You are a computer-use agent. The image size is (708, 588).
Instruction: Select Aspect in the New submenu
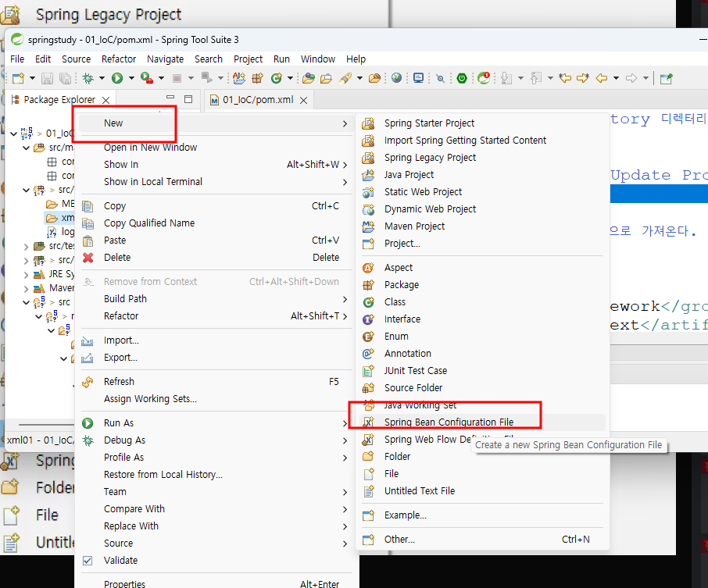[x=481, y=268]
